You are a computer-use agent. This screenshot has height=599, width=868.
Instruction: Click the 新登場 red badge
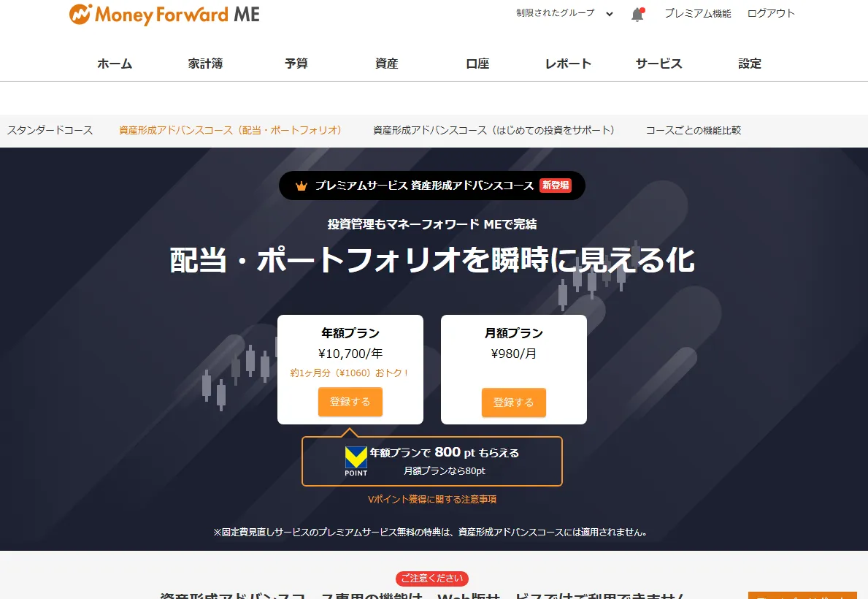tap(556, 186)
